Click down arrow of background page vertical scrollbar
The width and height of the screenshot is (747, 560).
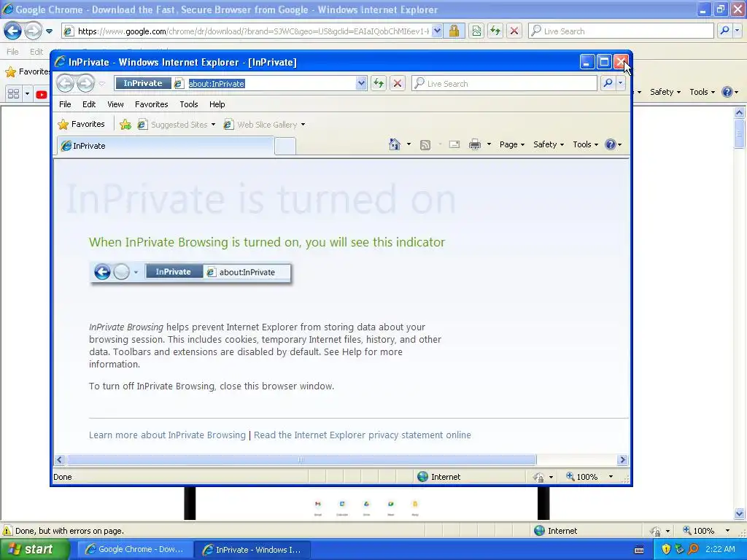click(x=740, y=513)
